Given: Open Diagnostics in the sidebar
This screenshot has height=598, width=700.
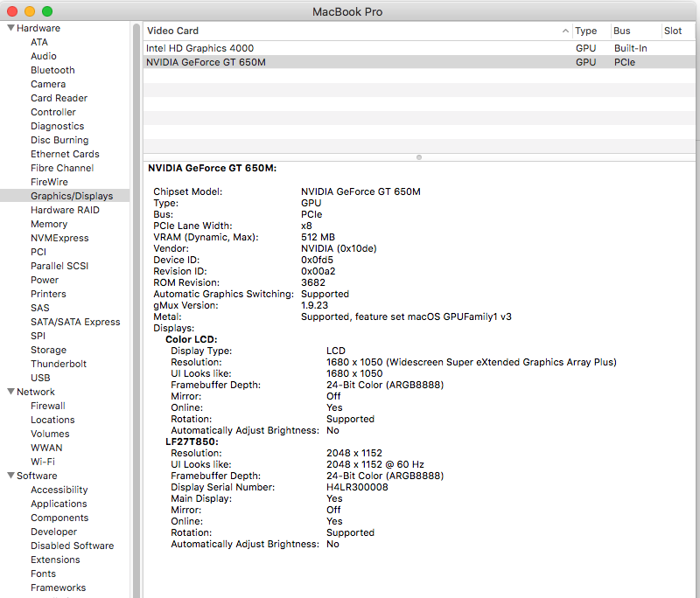Looking at the screenshot, I should tap(57, 126).
